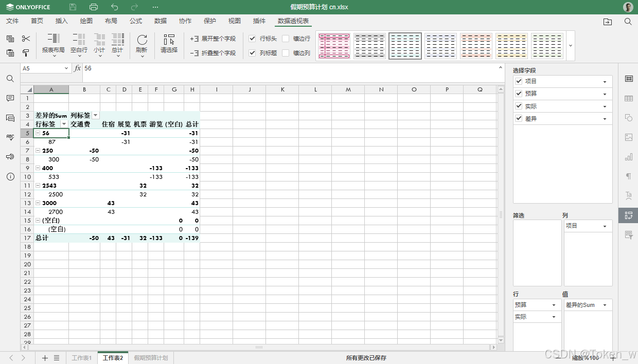Viewport: 638px width, 364px height.
Task: Open the Chat panel in left sidebar
Action: click(x=10, y=118)
